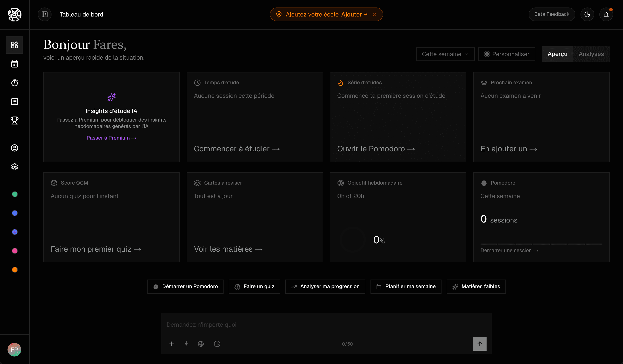The image size is (623, 364).
Task: Toggle dark mode with the moon icon
Action: point(587,14)
